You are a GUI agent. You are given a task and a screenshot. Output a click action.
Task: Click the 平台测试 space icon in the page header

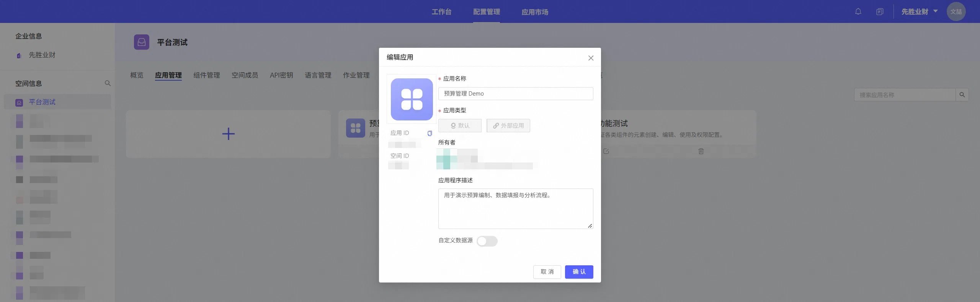(142, 42)
